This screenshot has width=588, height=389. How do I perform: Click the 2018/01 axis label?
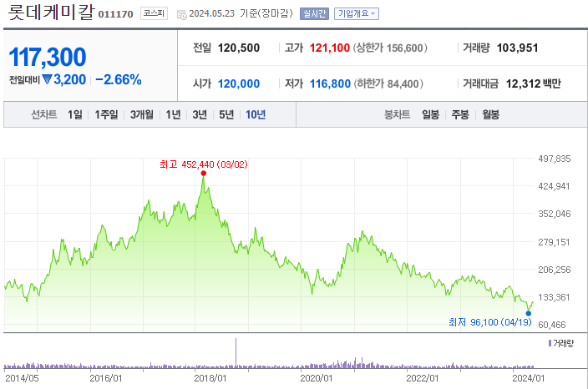210,378
